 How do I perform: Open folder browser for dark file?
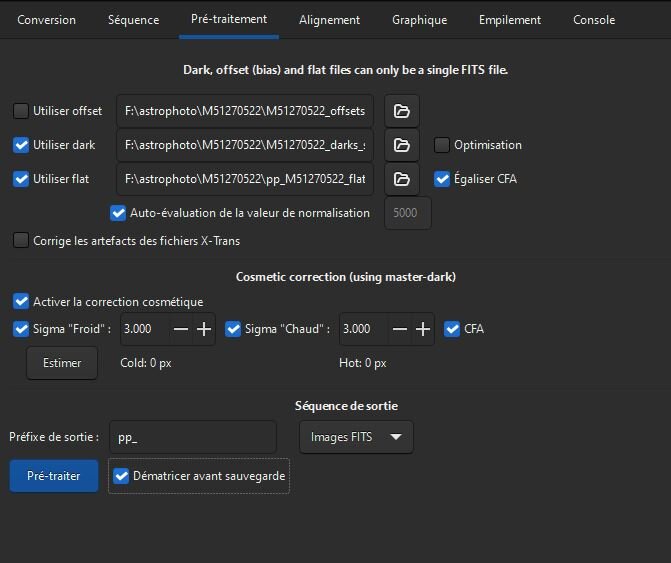pos(401,145)
